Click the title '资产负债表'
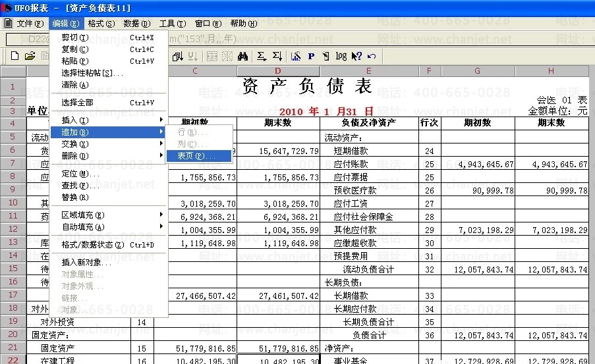595x364 pixels. pyautogui.click(x=307, y=86)
